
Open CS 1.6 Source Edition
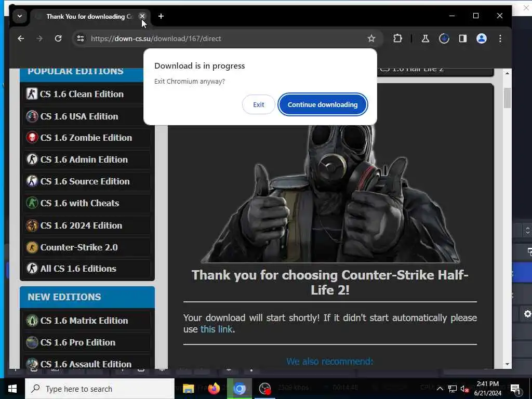(87, 181)
